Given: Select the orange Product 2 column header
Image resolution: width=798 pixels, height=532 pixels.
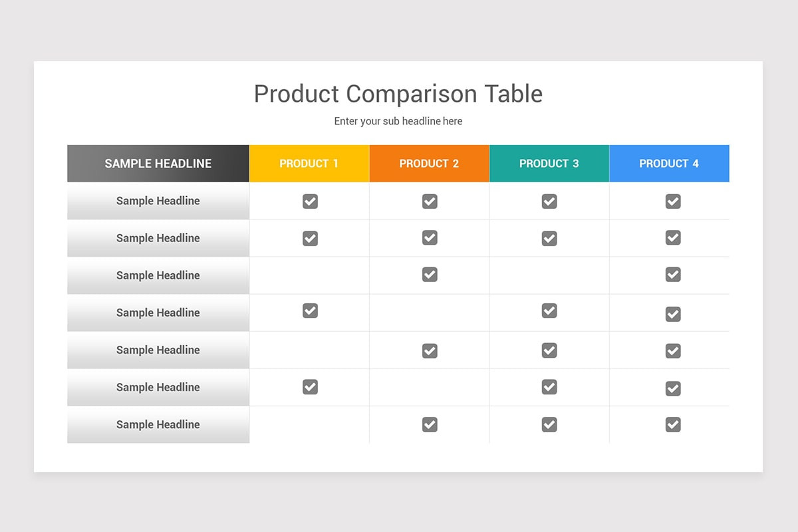Looking at the screenshot, I should pyautogui.click(x=429, y=164).
